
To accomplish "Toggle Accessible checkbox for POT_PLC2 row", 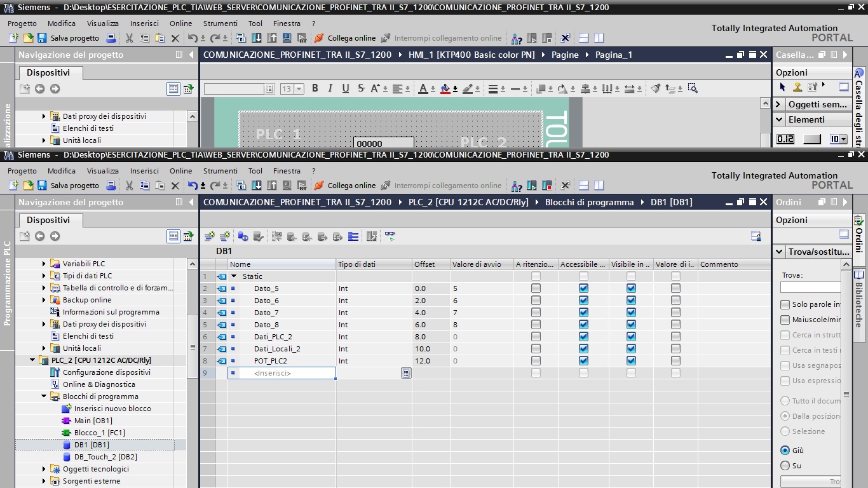I will pyautogui.click(x=583, y=361).
